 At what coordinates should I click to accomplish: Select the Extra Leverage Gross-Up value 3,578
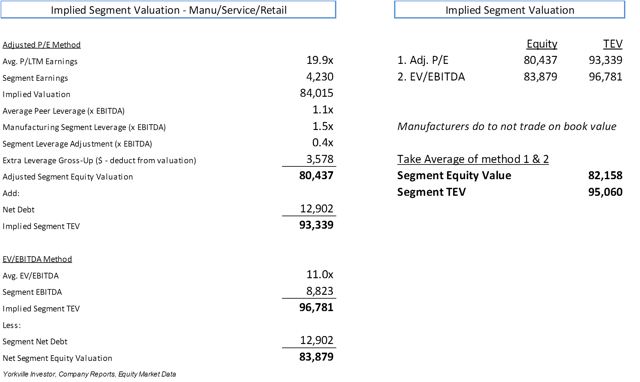[320, 159]
